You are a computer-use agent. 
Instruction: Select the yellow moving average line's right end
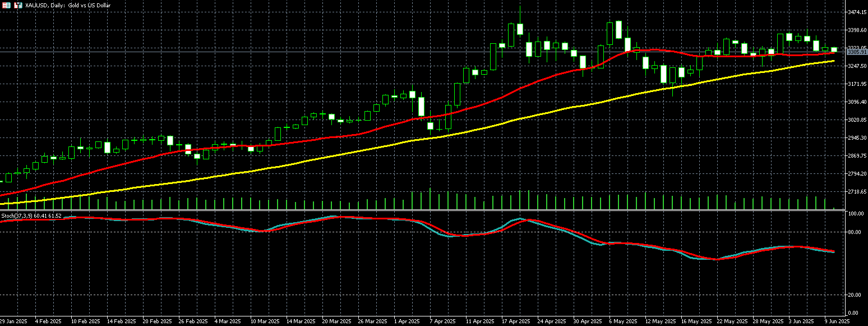pyautogui.click(x=833, y=61)
